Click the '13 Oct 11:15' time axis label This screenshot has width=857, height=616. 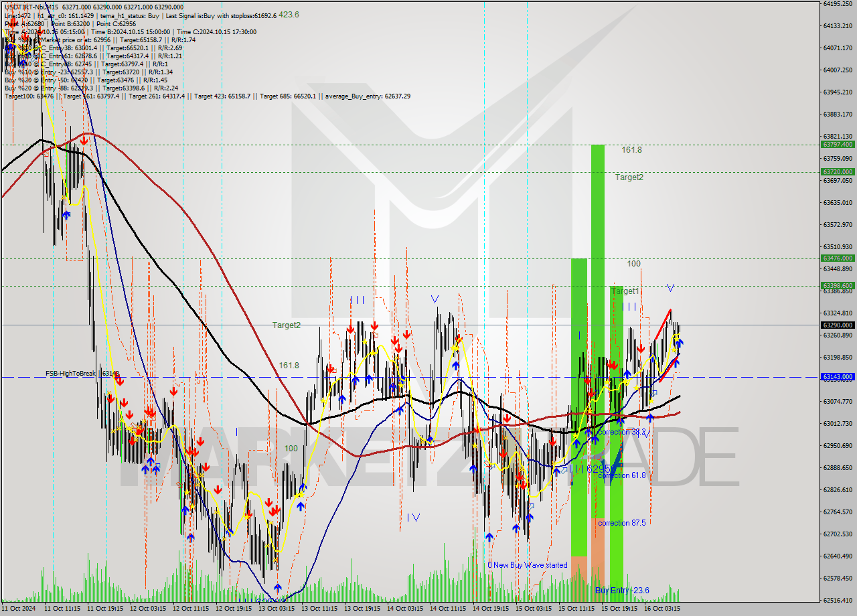tap(319, 609)
